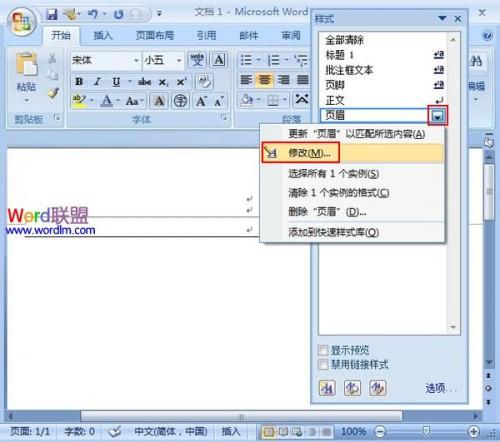Close the Styles pane
Image resolution: width=500 pixels, height=442 pixels.
(458, 19)
